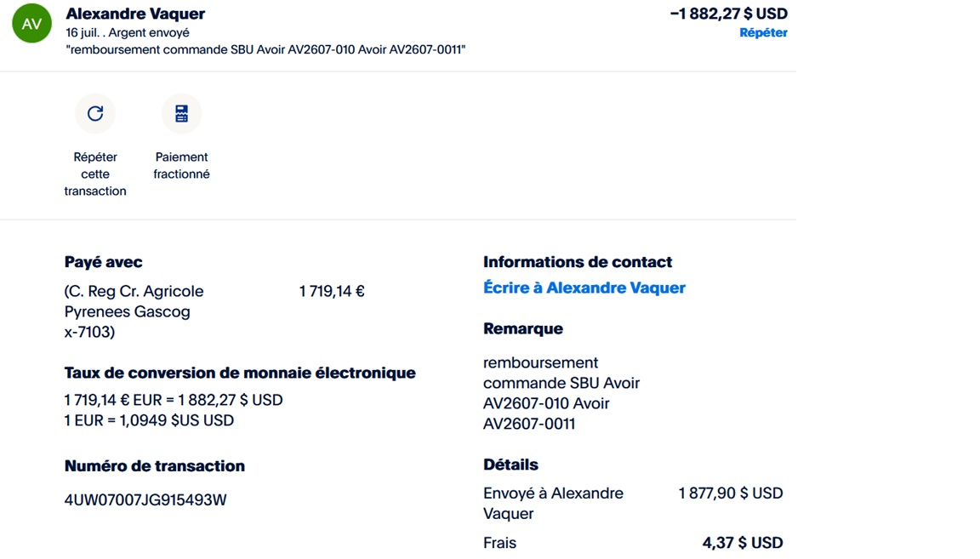980x559 pixels.
Task: Click the Envoyé amount 1 877,90 $ USD
Action: pyautogui.click(x=731, y=493)
